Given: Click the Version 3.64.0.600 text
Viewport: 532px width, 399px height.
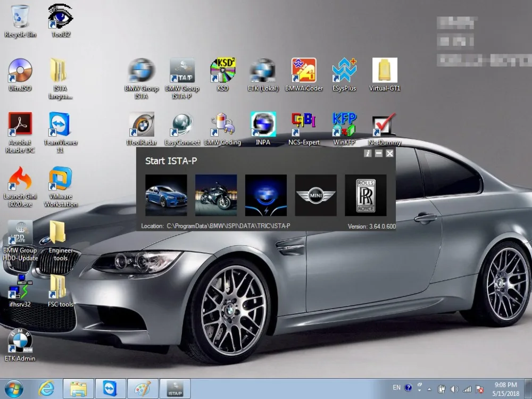Looking at the screenshot, I should 371,226.
